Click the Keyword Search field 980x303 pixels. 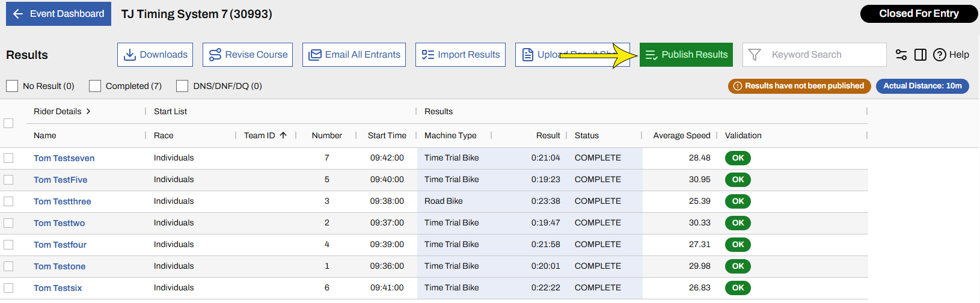tap(824, 55)
